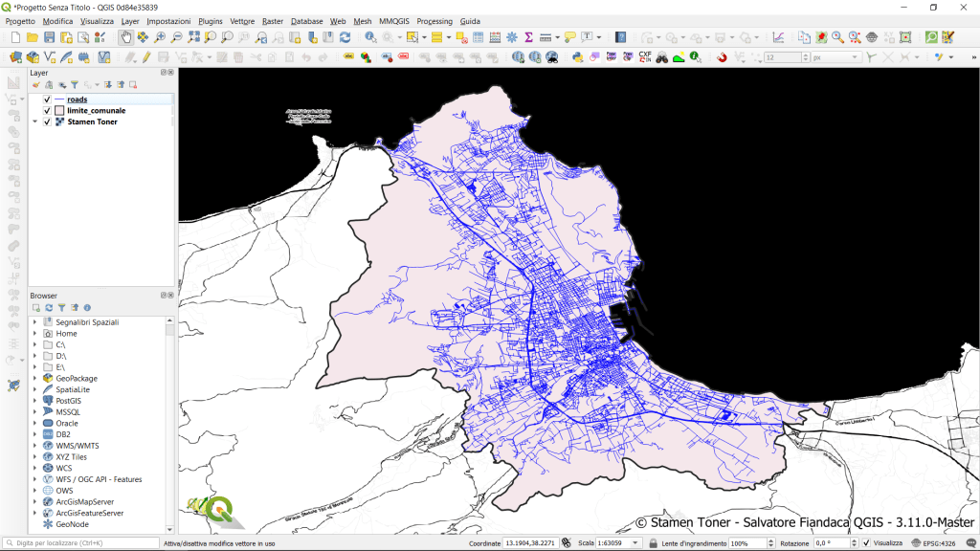
Task: Expand the XYZ Tiles browser node
Action: pyautogui.click(x=35, y=457)
